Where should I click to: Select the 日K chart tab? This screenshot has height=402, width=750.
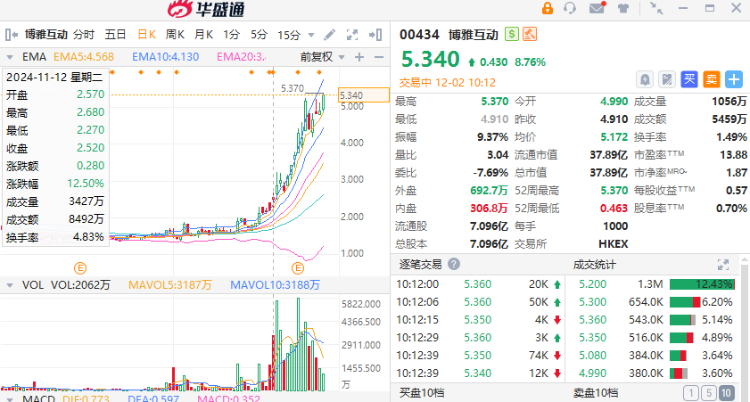tap(146, 34)
